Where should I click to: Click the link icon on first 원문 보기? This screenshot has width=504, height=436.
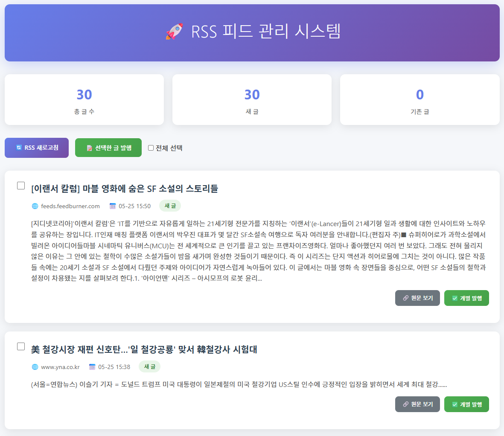tap(406, 298)
